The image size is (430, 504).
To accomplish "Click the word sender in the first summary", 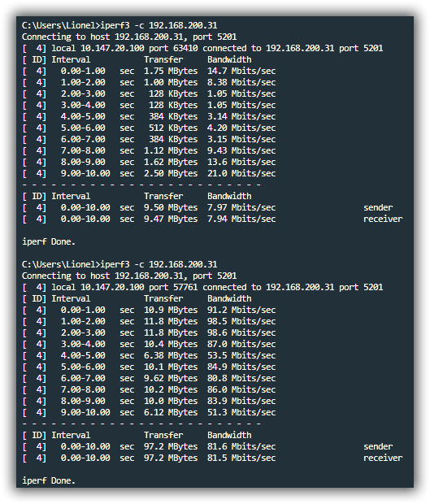I will point(378,207).
